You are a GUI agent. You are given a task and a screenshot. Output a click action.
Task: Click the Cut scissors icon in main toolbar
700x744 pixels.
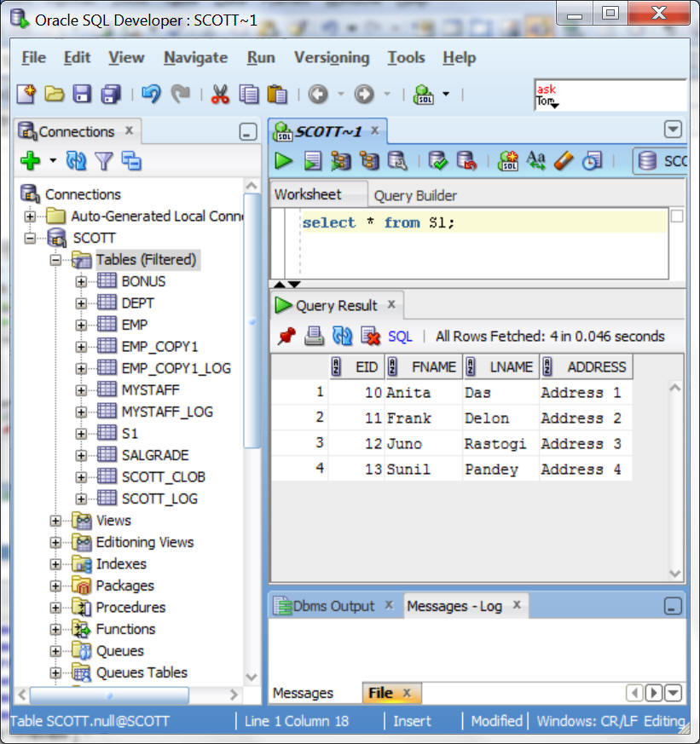pyautogui.click(x=220, y=94)
